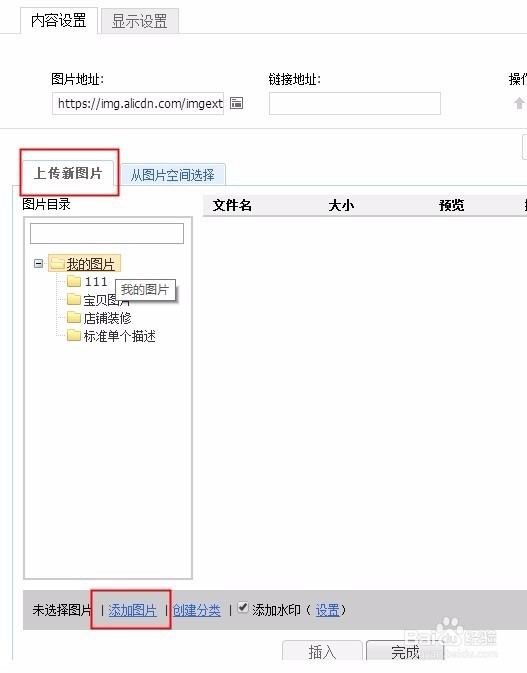Open the 内容设置 tab

pyautogui.click(x=59, y=21)
